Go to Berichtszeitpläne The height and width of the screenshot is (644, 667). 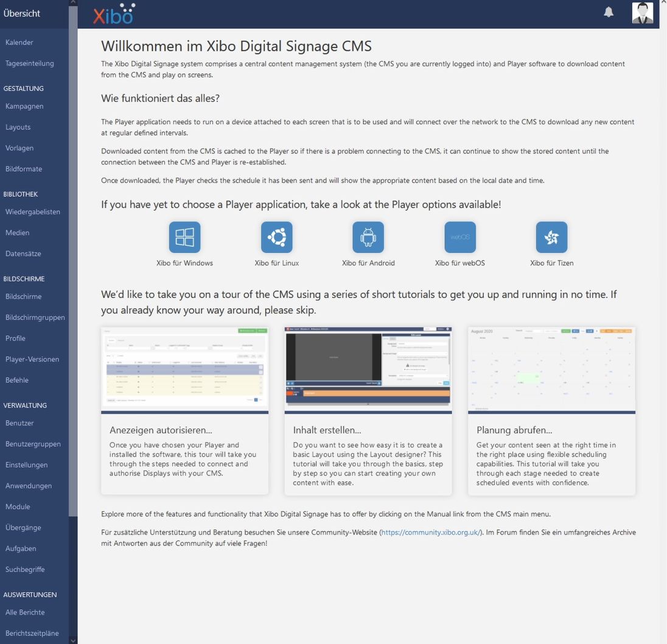(x=32, y=633)
